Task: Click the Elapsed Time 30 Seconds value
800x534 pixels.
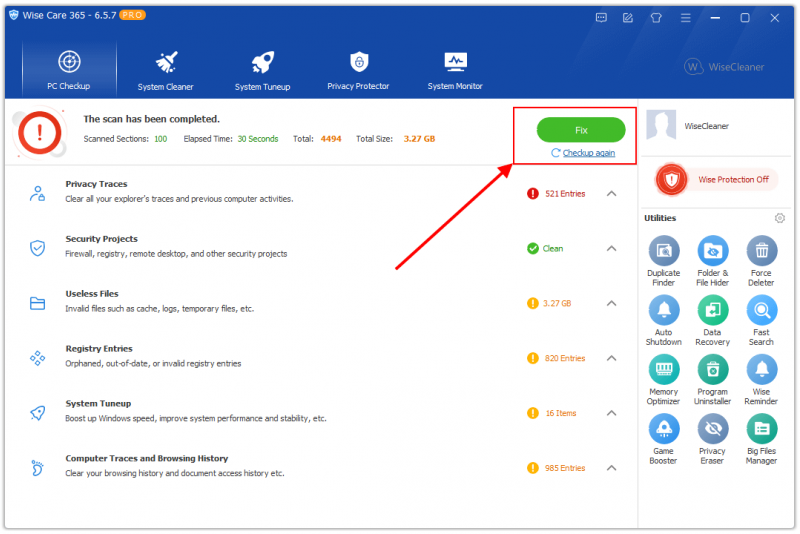Action: 258,139
